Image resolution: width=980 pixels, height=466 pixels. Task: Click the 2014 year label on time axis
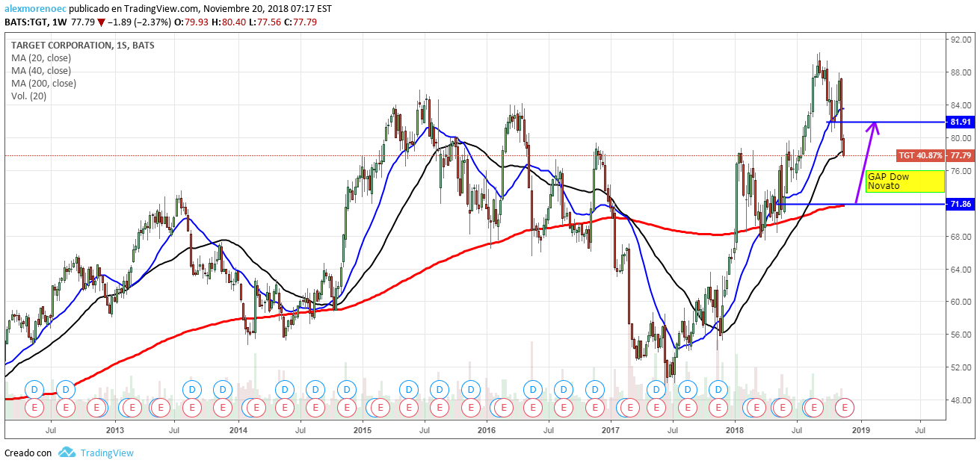238,429
